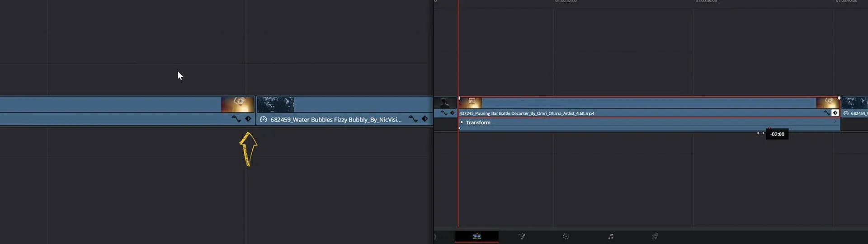
Task: Click keyframe diamond on first clip in right timeline
Action: pos(452,113)
